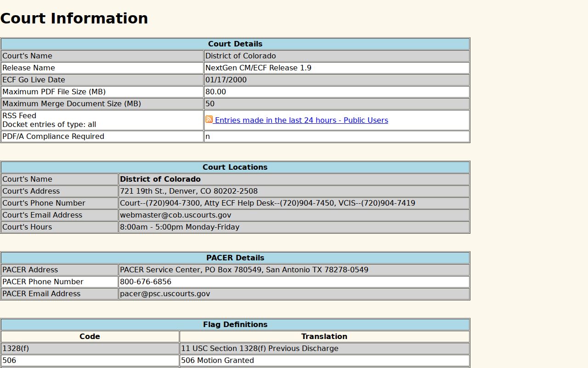Select the Court Information heading

74,18
